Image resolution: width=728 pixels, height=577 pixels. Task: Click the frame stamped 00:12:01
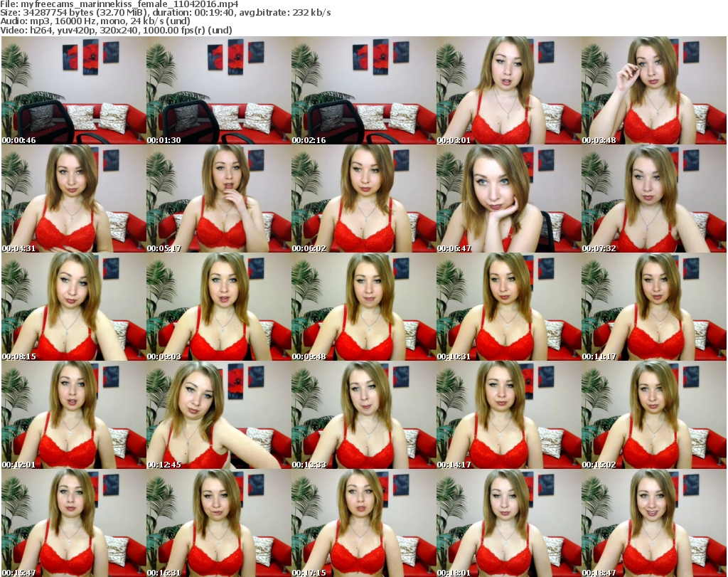tap(74, 415)
